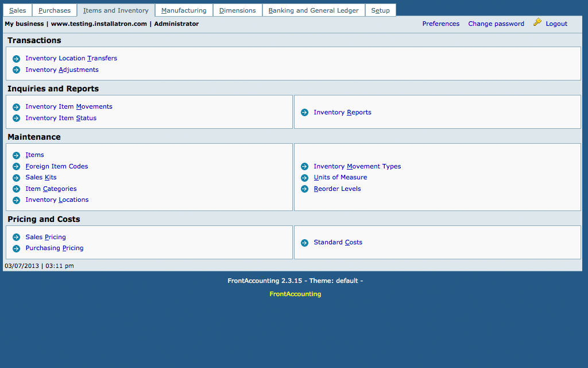This screenshot has height=368, width=588.
Task: Open the Manufacturing tab
Action: [184, 10]
